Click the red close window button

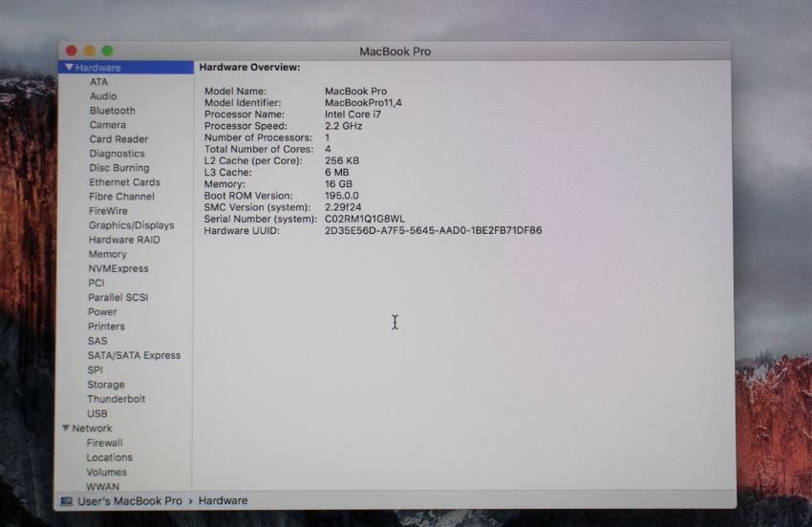tap(71, 51)
